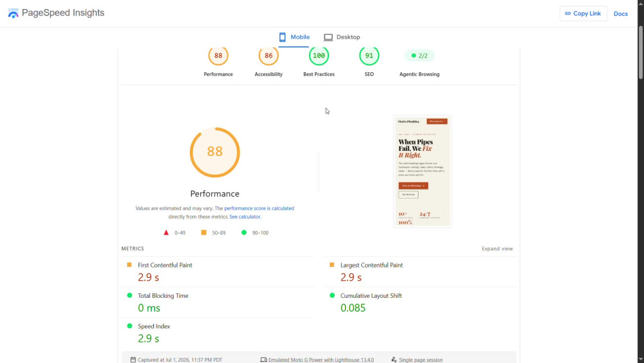Select the Agentic Browsing category label
644x363 pixels.
point(419,74)
